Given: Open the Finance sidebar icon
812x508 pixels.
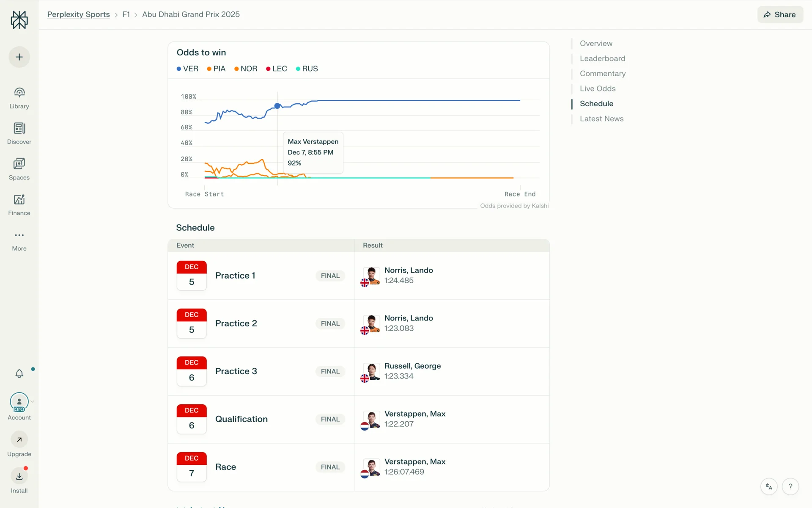Looking at the screenshot, I should click(19, 199).
